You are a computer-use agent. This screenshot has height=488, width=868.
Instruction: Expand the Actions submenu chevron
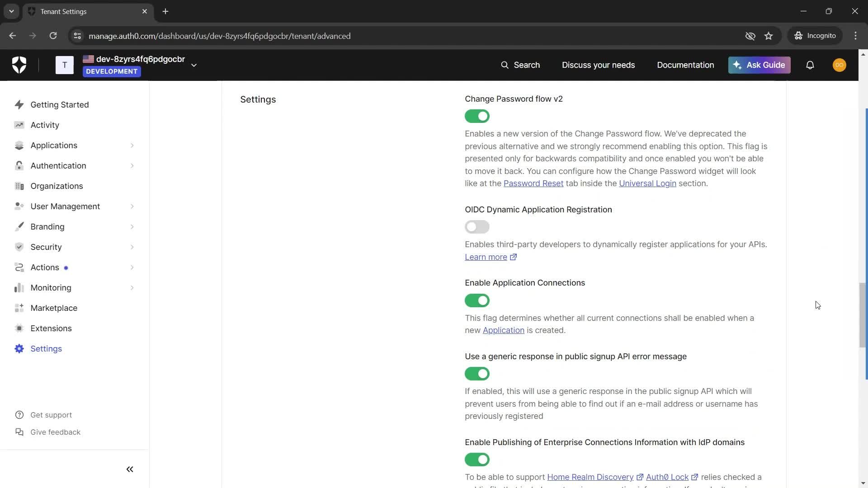pos(132,267)
